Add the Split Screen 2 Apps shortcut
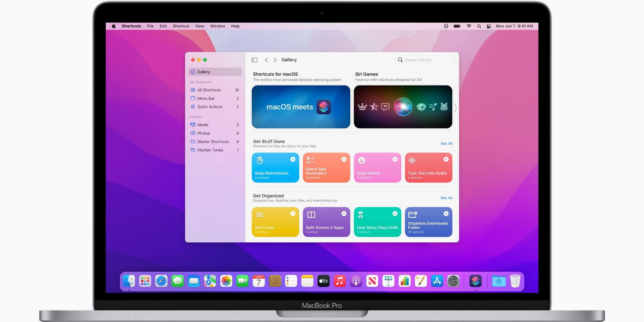644x322 pixels. tap(344, 214)
